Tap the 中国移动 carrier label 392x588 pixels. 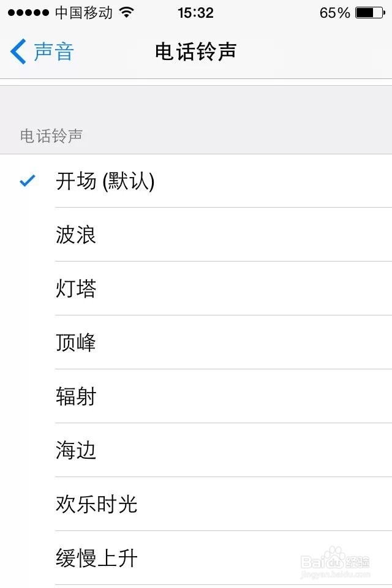click(84, 12)
